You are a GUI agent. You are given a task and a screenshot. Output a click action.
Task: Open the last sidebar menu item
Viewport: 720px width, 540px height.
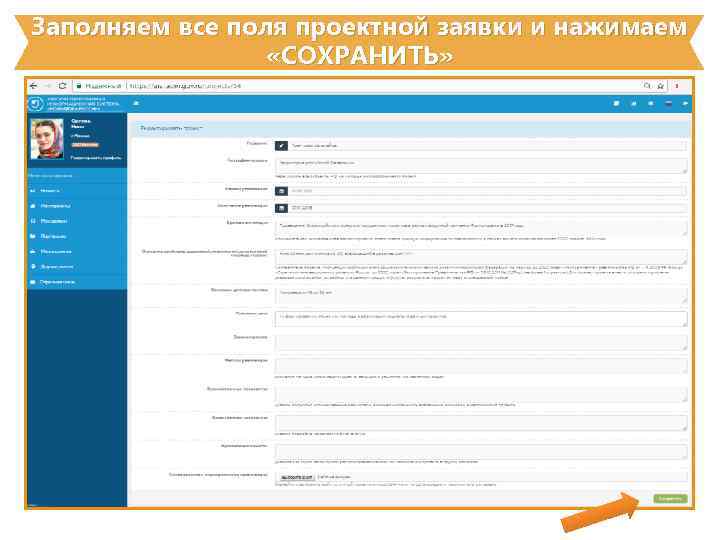(x=77, y=281)
